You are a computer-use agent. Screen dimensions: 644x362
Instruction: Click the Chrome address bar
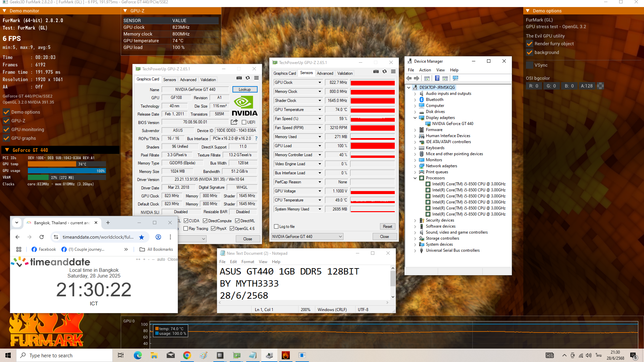(98, 237)
